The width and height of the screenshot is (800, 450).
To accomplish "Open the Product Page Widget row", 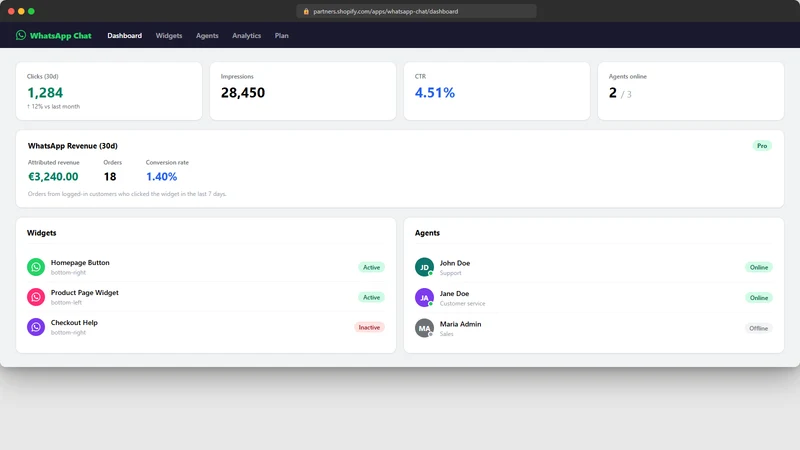I will click(206, 297).
